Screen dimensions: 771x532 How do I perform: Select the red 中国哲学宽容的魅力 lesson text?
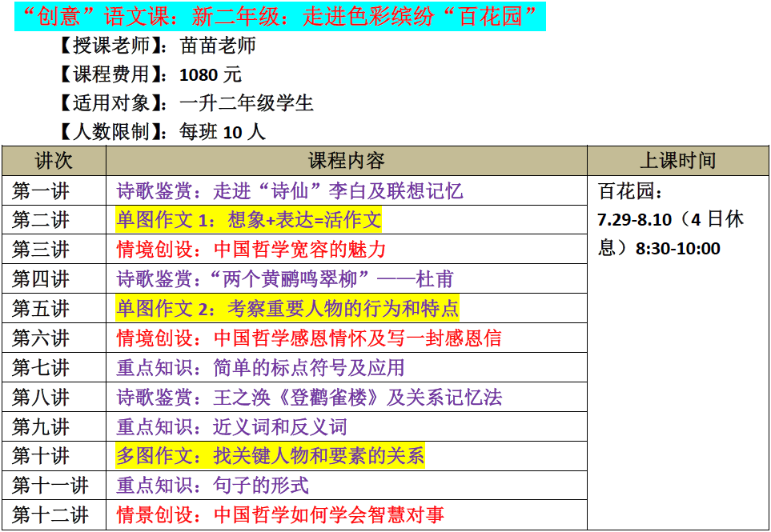tap(251, 250)
